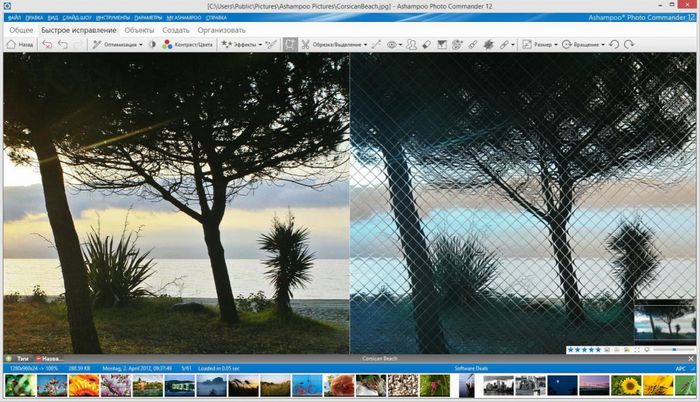Click the eraser tool icon
Image resolution: width=700 pixels, height=402 pixels.
424,45
